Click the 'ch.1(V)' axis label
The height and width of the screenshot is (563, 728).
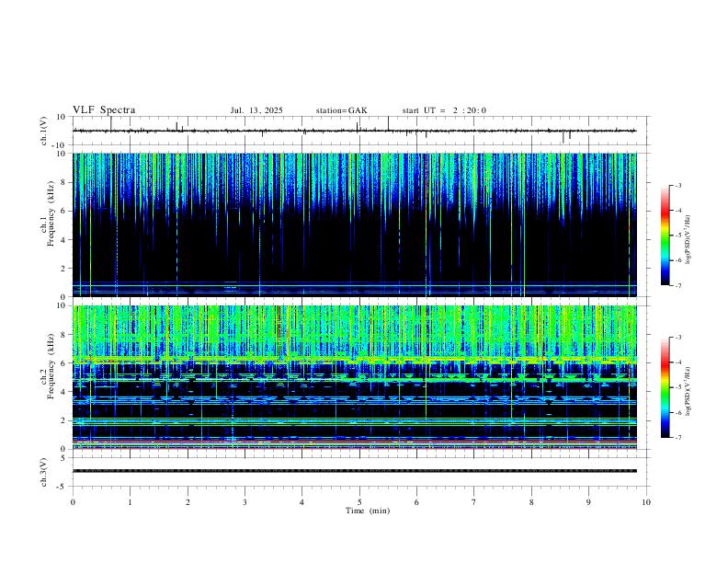coord(44,131)
